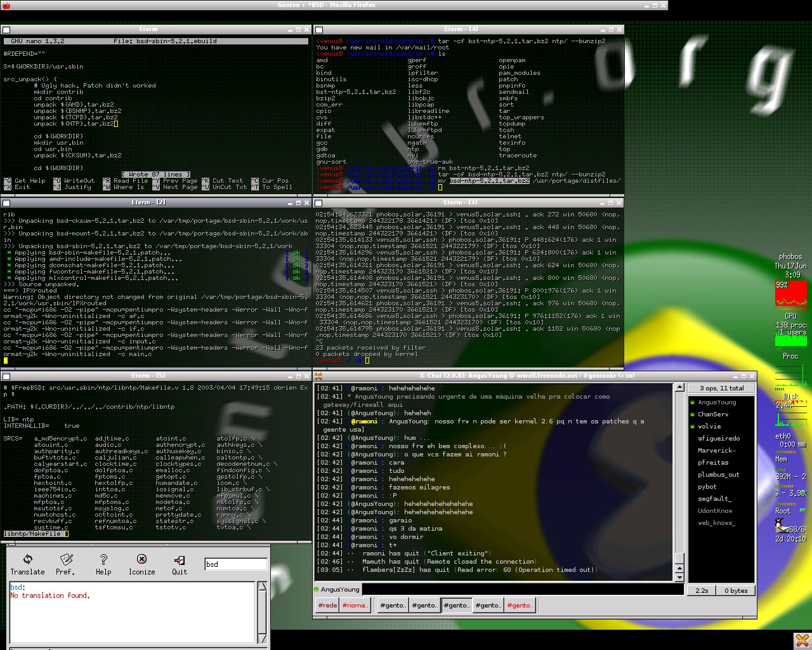Click the red CPU usage chart showing 99%

pyautogui.click(x=790, y=294)
